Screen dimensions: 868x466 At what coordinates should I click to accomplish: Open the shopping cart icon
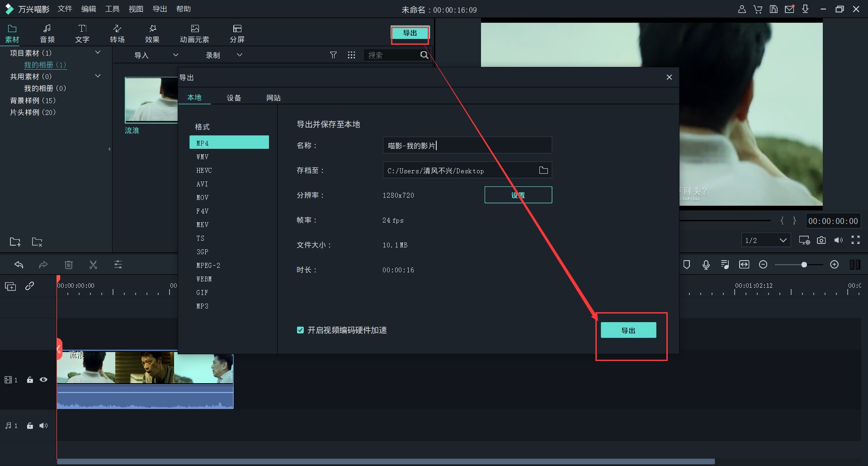point(758,9)
